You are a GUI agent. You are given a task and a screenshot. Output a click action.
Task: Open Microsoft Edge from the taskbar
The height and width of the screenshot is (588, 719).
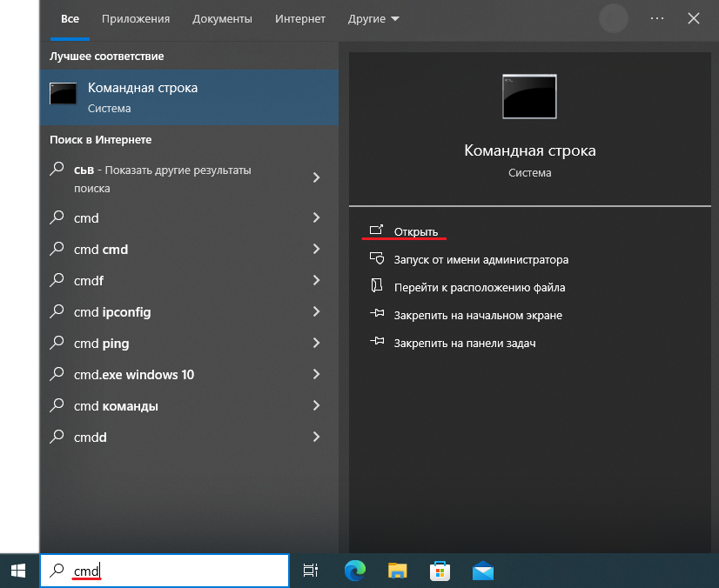click(x=354, y=571)
